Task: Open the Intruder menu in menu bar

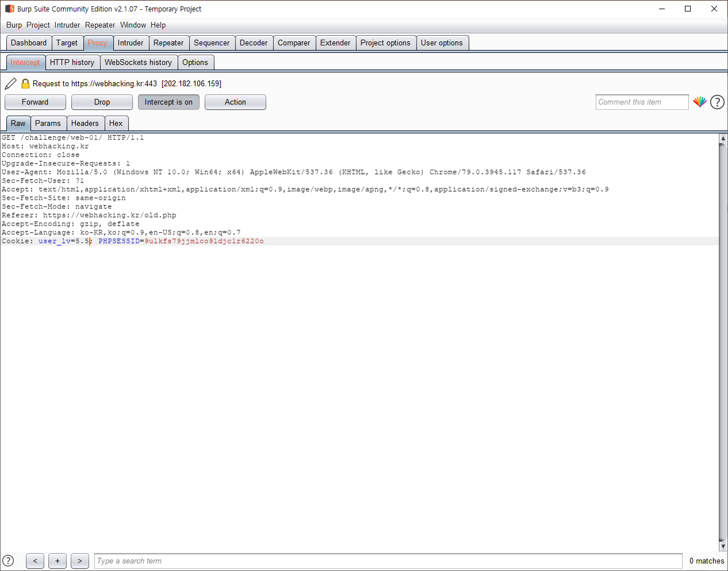Action: coord(67,25)
